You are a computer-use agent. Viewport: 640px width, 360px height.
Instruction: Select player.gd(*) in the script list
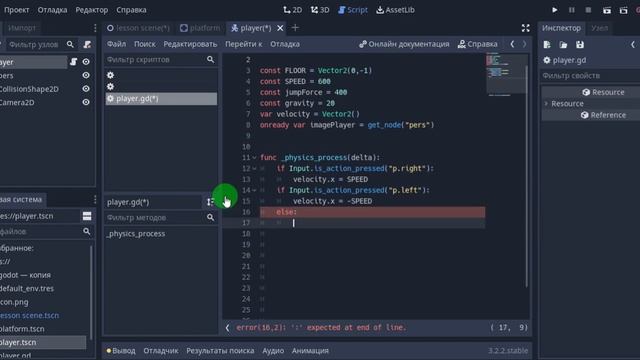161,99
